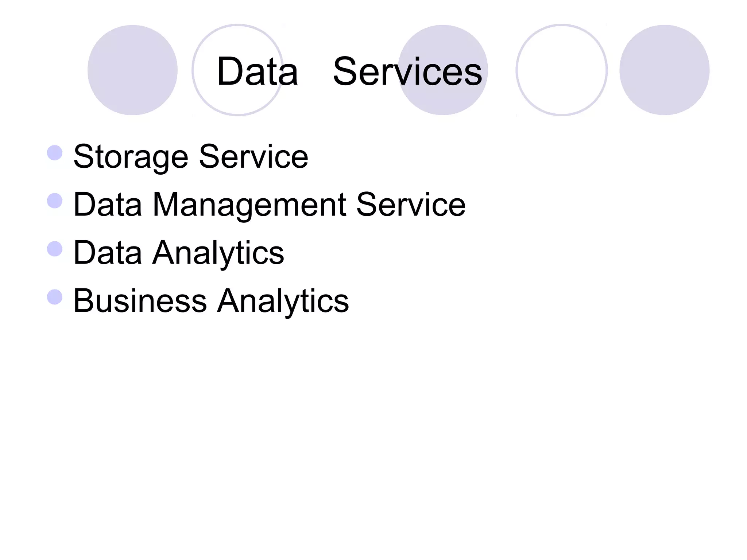Select "Analytics" in the Business Analytics line
Screen dimensions: 747x560
283,301
